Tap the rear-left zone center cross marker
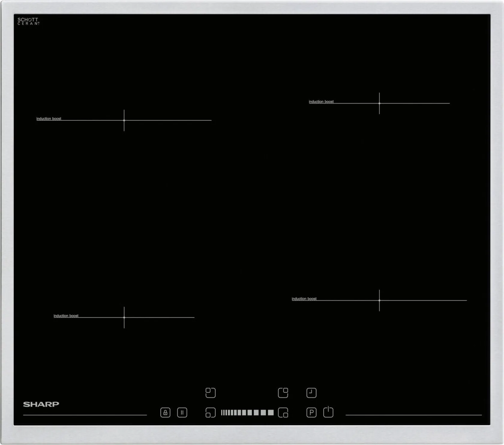Viewport: 504px width, 445px height. coord(124,120)
